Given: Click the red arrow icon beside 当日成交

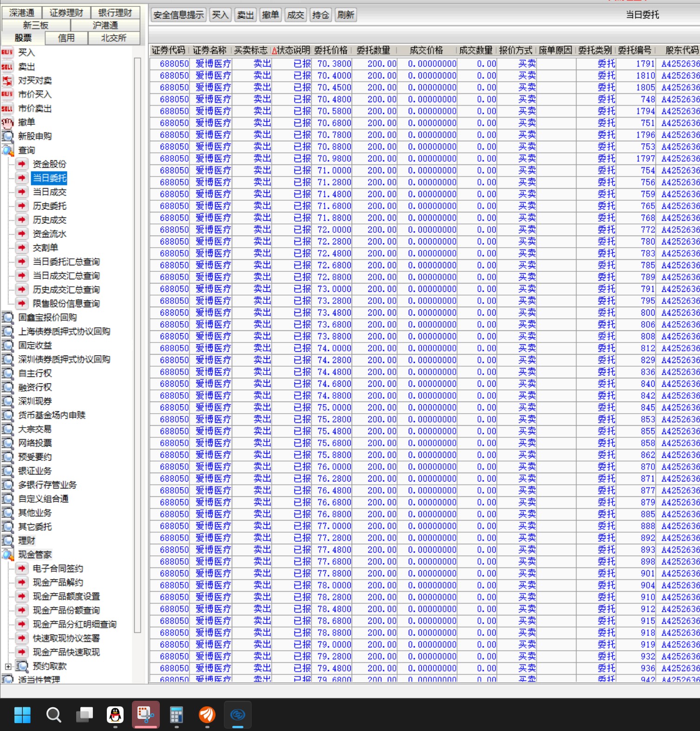Looking at the screenshot, I should pyautogui.click(x=22, y=192).
